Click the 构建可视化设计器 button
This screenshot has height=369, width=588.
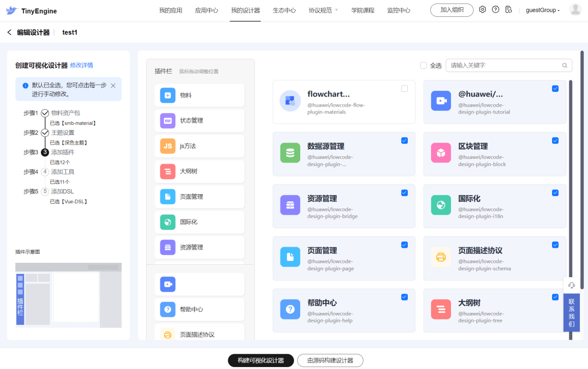click(260, 360)
